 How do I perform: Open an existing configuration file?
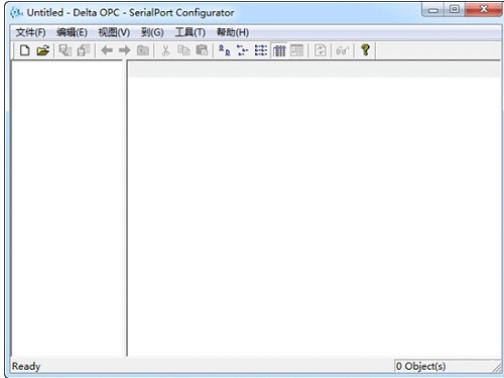click(x=43, y=51)
